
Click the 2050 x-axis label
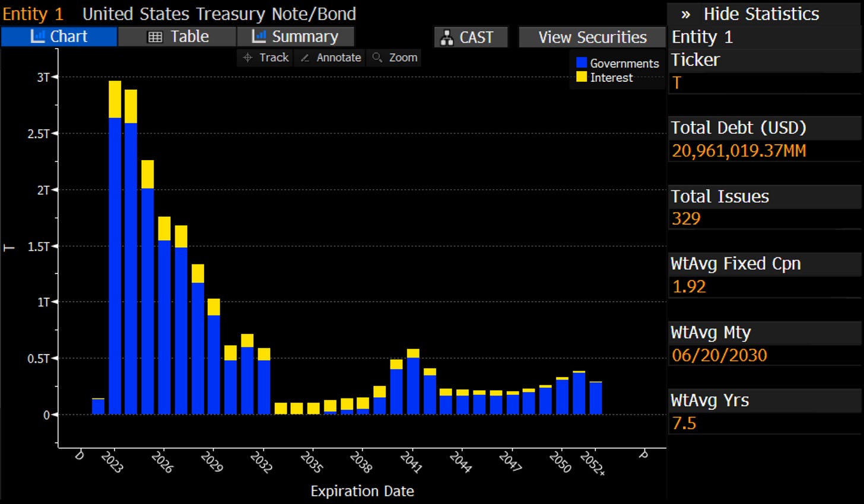[x=560, y=462]
